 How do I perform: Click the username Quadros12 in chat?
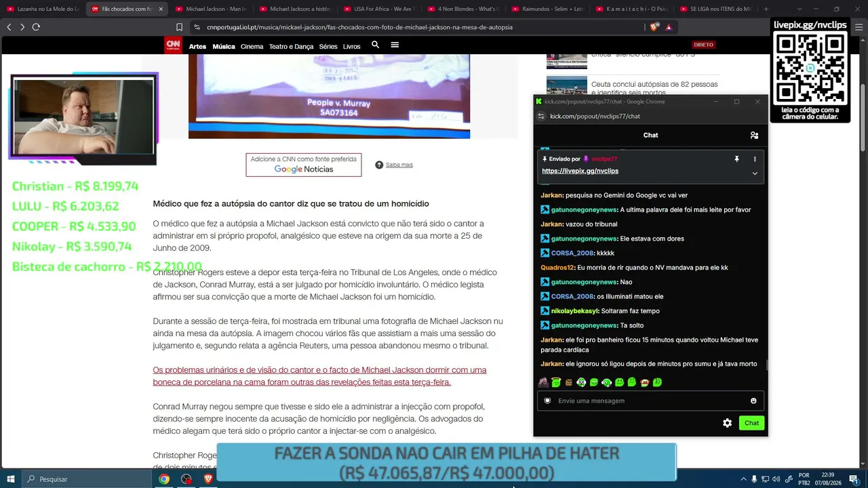557,267
